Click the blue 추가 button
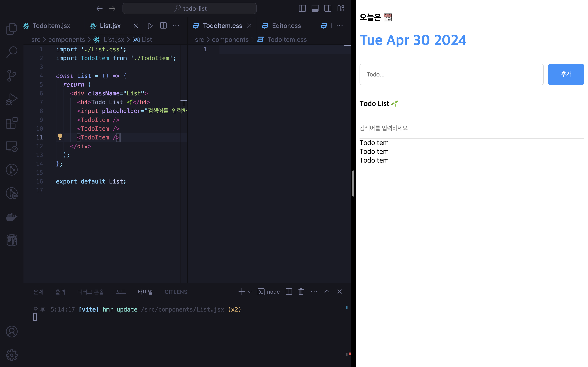 point(566,74)
